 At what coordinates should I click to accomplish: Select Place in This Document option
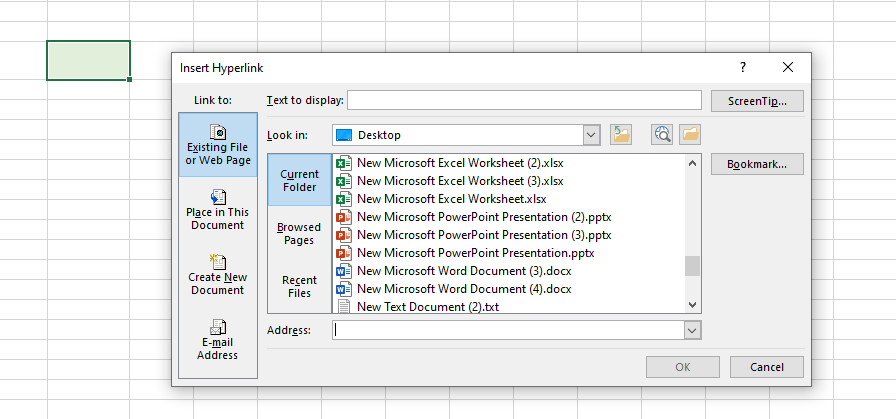(218, 210)
